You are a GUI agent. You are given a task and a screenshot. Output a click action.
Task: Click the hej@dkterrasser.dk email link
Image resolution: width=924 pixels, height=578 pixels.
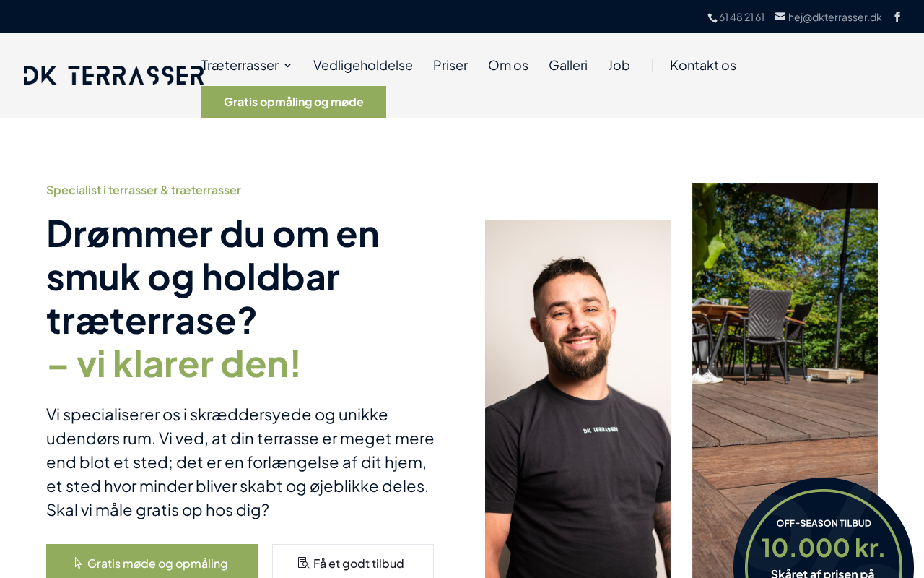pos(834,17)
